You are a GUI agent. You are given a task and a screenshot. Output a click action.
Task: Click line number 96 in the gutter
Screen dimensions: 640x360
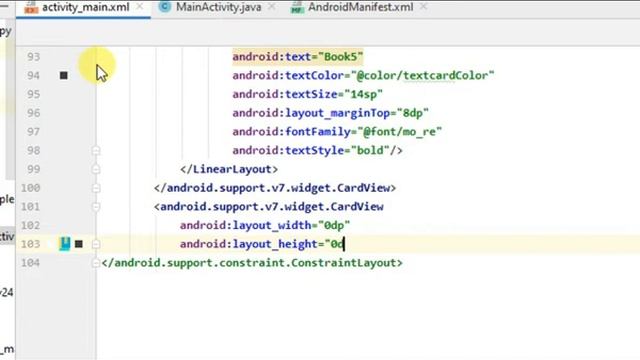point(33,113)
